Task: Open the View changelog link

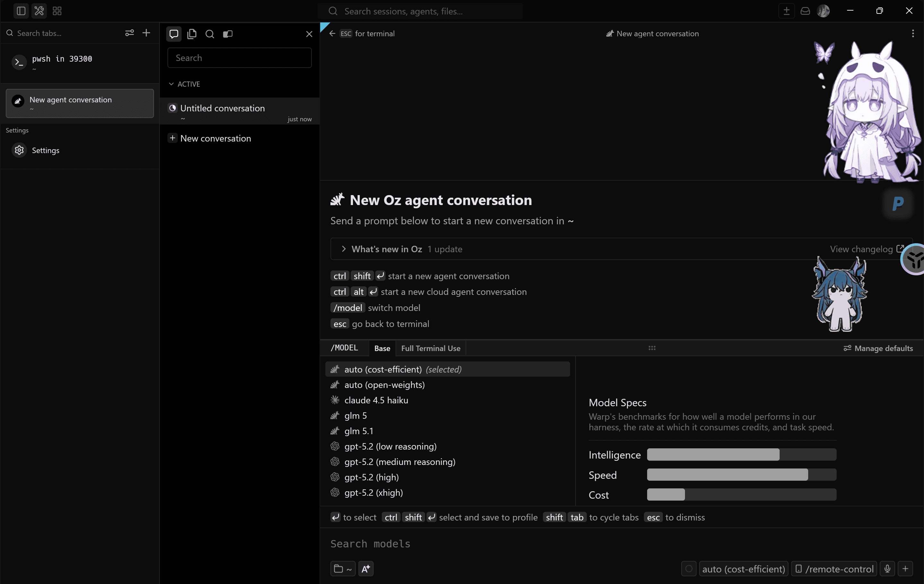Action: point(867,249)
